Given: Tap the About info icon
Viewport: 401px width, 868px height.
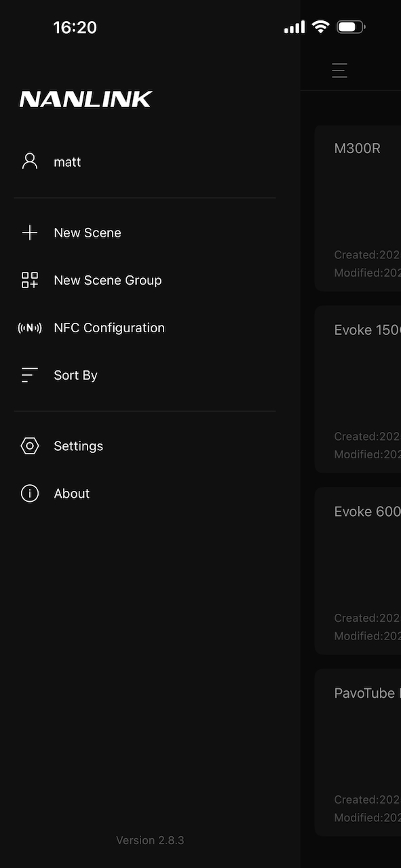Looking at the screenshot, I should coord(29,493).
